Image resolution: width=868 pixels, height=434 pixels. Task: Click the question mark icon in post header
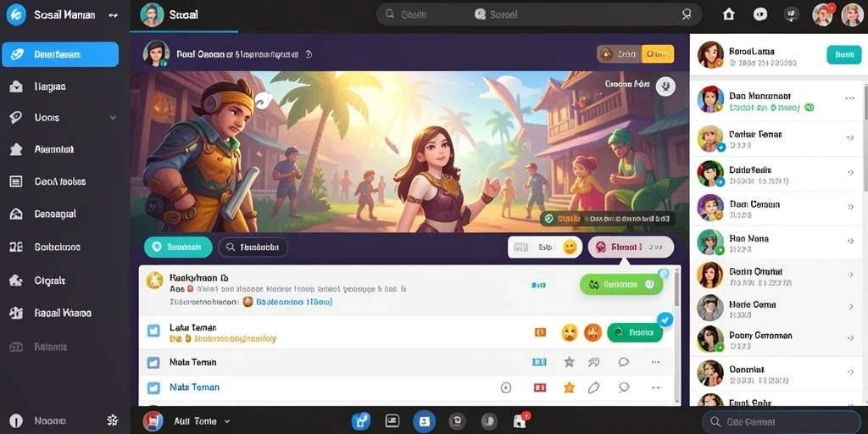pos(309,54)
